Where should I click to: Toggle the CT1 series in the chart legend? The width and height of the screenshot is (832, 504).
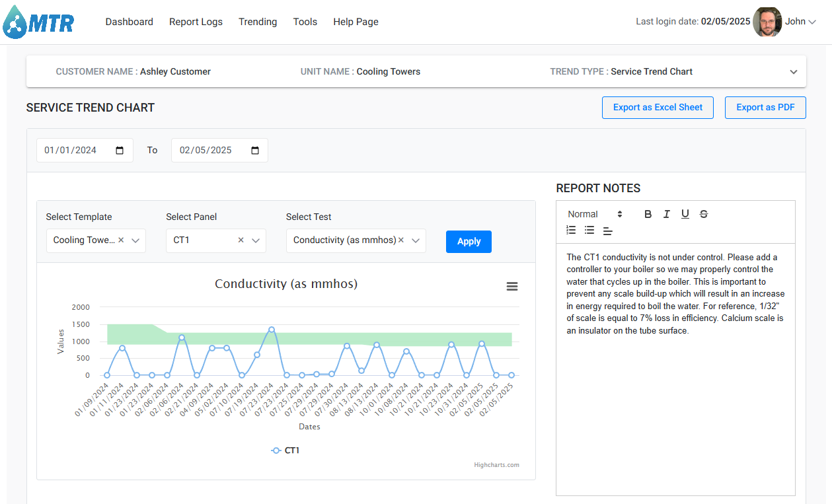point(285,450)
